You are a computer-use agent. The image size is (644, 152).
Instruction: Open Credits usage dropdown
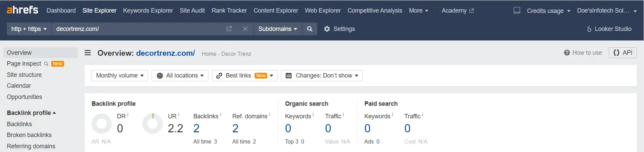click(548, 11)
